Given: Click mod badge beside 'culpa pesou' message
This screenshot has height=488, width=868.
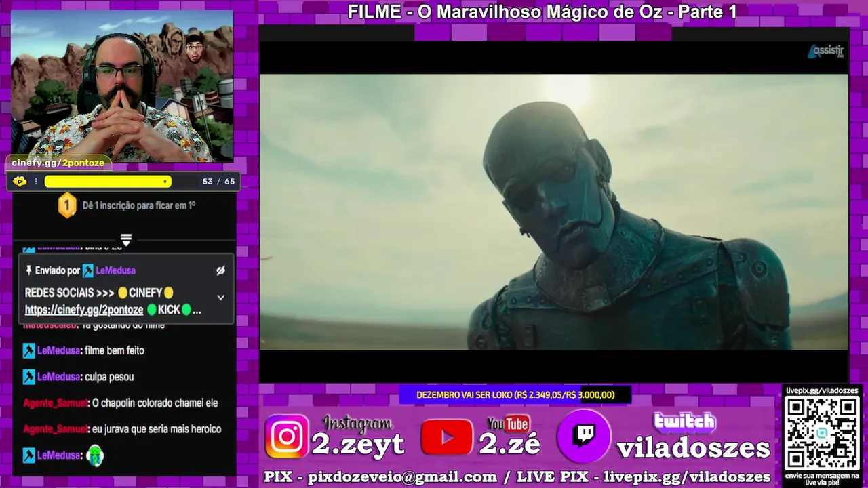Looking at the screenshot, I should coord(28,377).
